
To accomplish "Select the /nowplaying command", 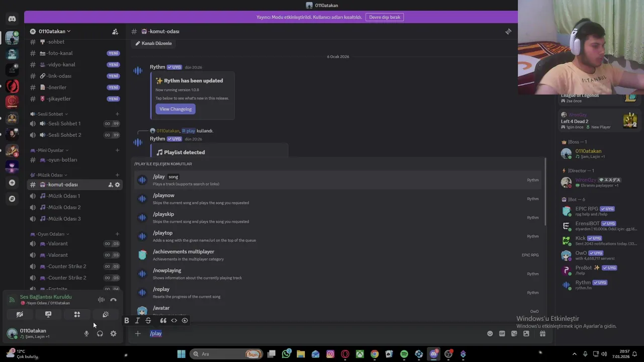I will click(x=338, y=274).
